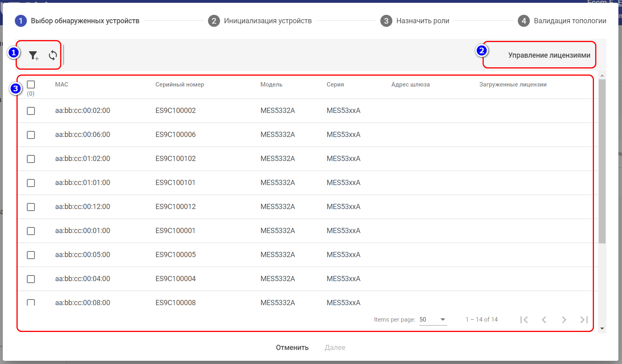Click the Отменить button
The image size is (622, 364).
(292, 348)
